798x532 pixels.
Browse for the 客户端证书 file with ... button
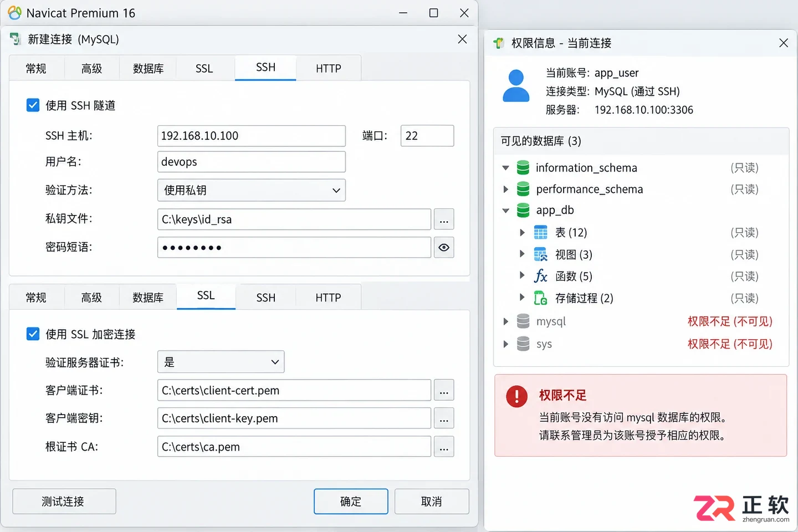pyautogui.click(x=444, y=390)
